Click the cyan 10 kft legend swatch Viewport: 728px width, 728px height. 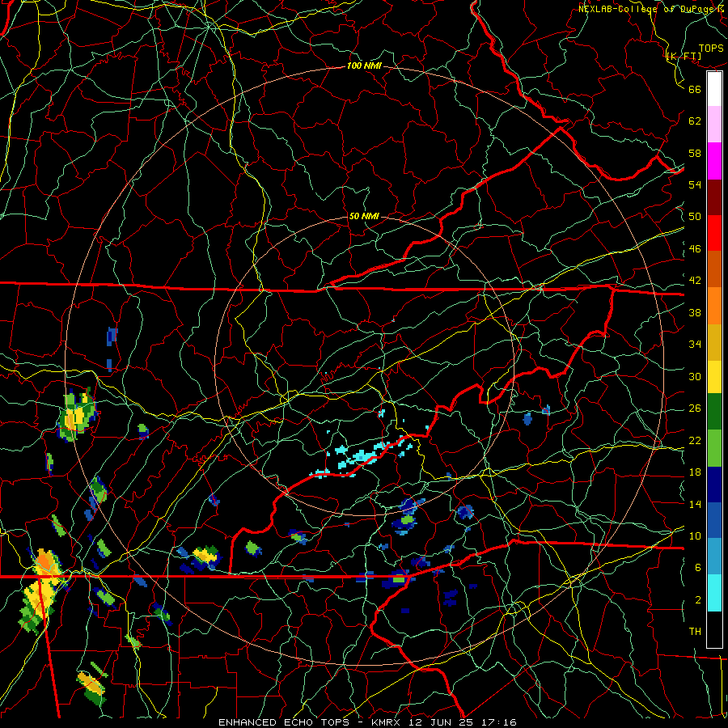point(714,593)
